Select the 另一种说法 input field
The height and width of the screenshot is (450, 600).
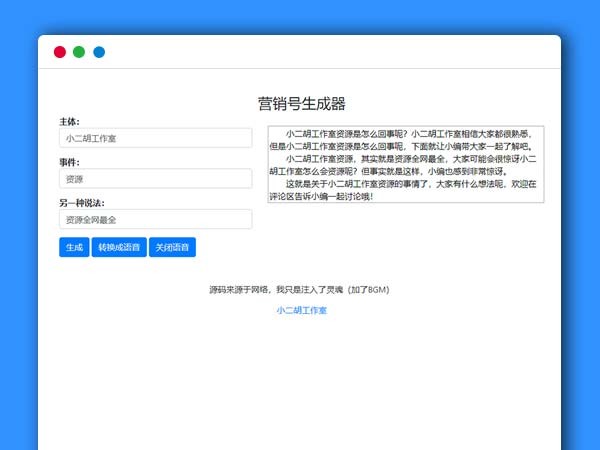pyautogui.click(x=155, y=219)
